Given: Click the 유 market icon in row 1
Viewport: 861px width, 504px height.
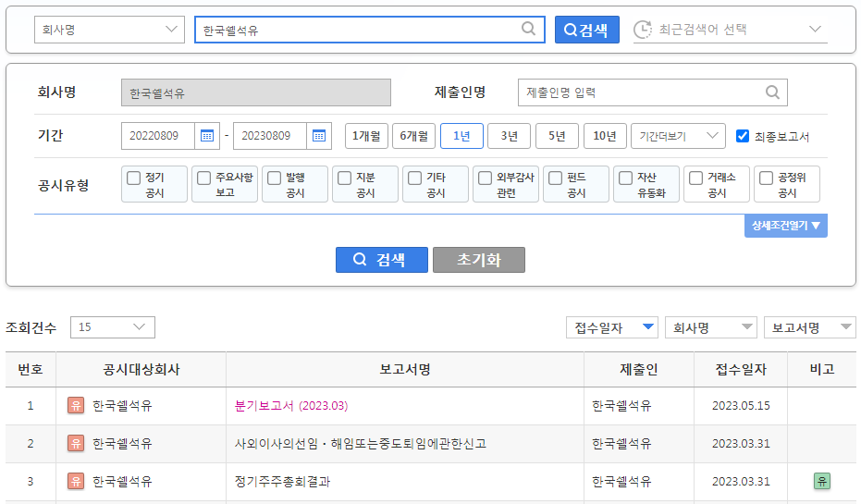Looking at the screenshot, I should tap(76, 406).
